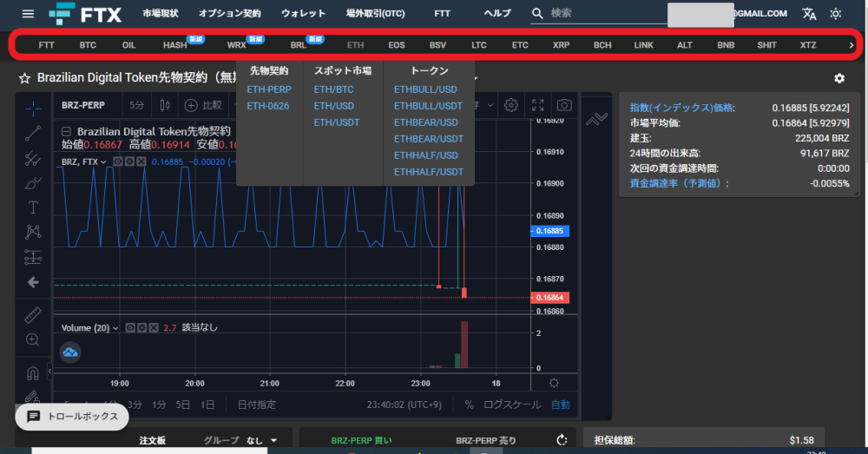Select the XABCD pattern tool
This screenshot has height=454, width=868.
click(x=33, y=232)
